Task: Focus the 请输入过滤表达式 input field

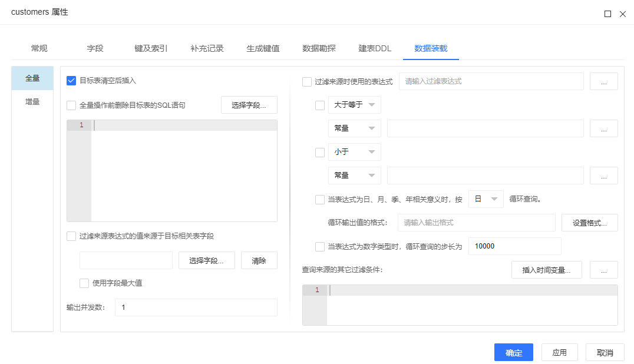Action: (491, 81)
